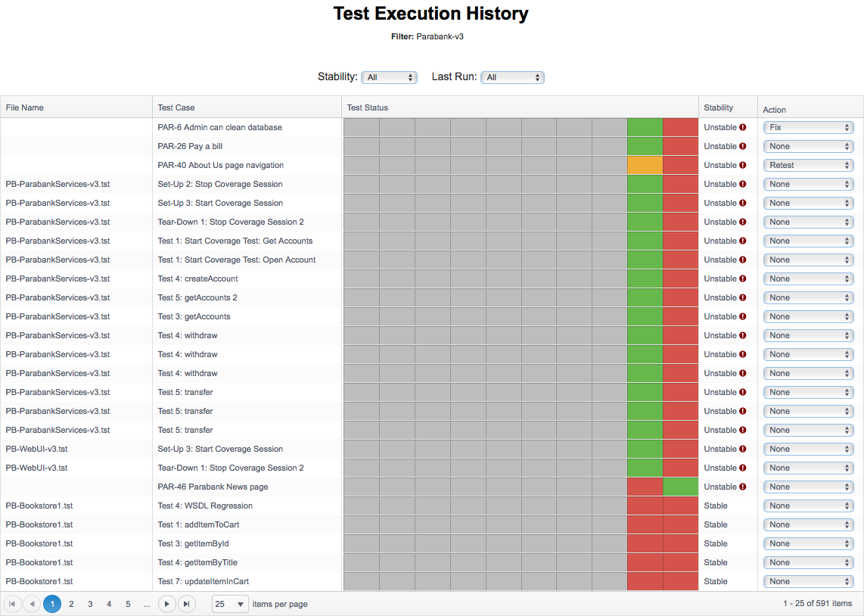Image resolution: width=864 pixels, height=616 pixels.
Task: Go to page 3
Action: point(90,604)
